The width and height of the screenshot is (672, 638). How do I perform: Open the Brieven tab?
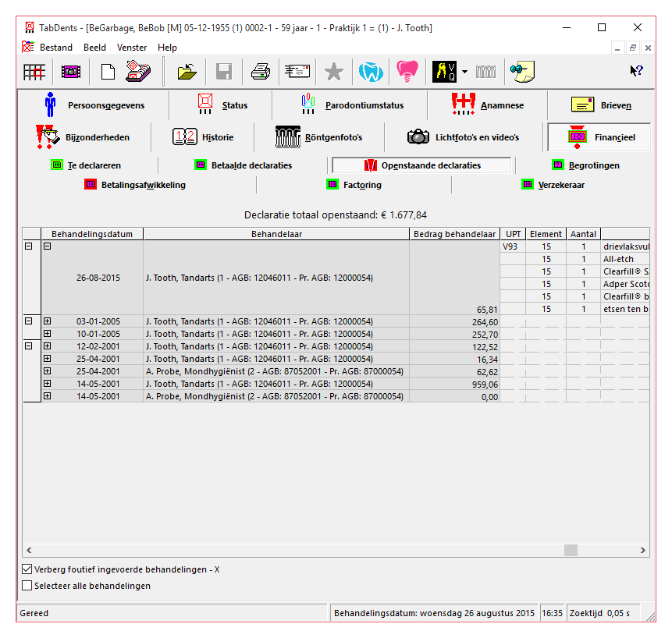600,105
